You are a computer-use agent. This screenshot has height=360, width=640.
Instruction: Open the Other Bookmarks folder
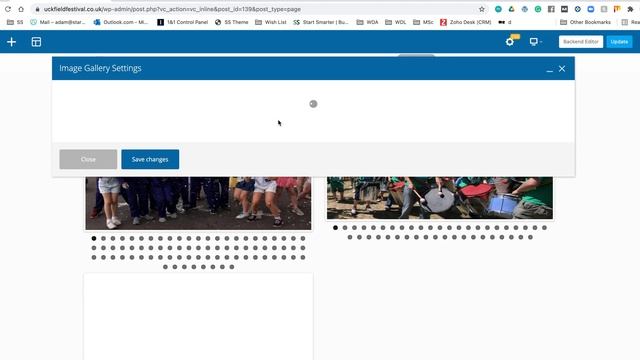coord(585,22)
